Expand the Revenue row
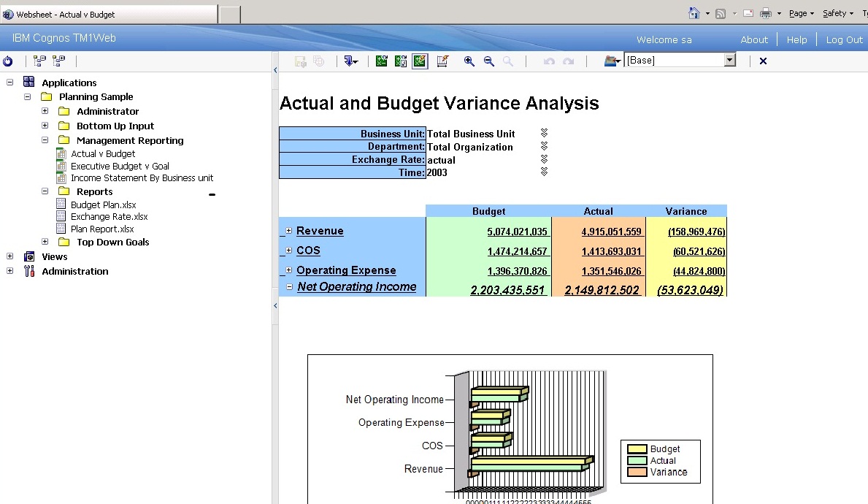This screenshot has width=868, height=504. (288, 230)
